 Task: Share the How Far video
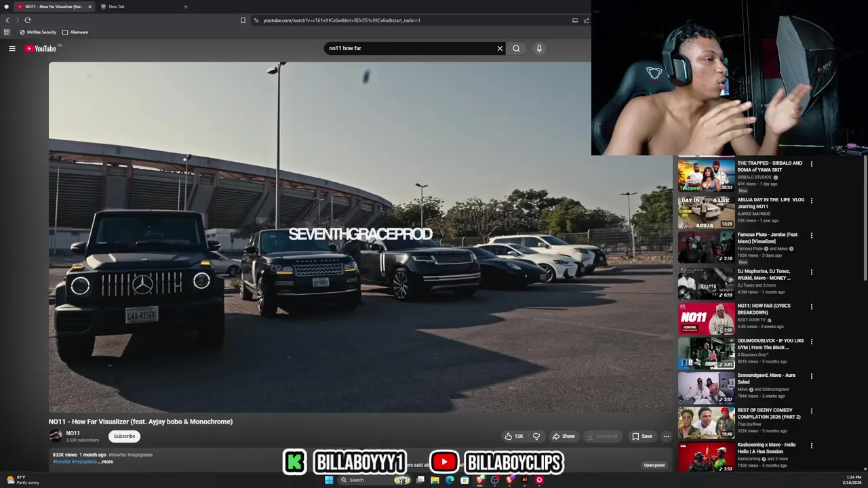pos(564,436)
